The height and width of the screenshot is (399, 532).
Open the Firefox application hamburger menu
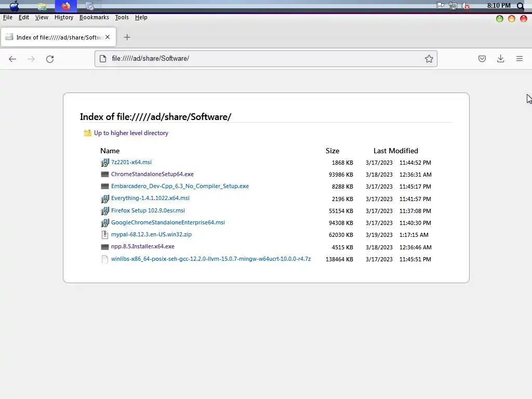pos(520,59)
